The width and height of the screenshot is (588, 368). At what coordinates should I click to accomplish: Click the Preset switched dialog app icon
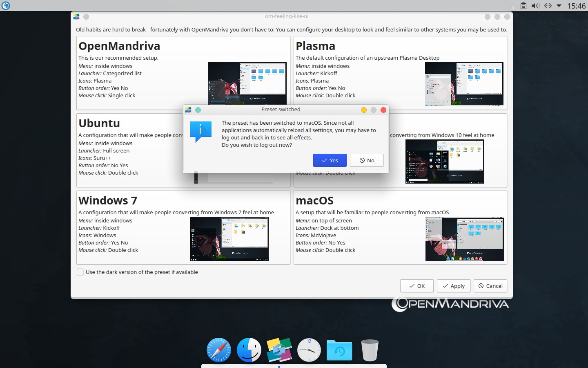click(188, 110)
